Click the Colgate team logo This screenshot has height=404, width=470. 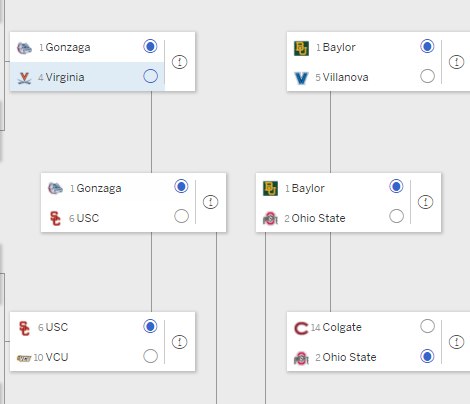pyautogui.click(x=301, y=328)
